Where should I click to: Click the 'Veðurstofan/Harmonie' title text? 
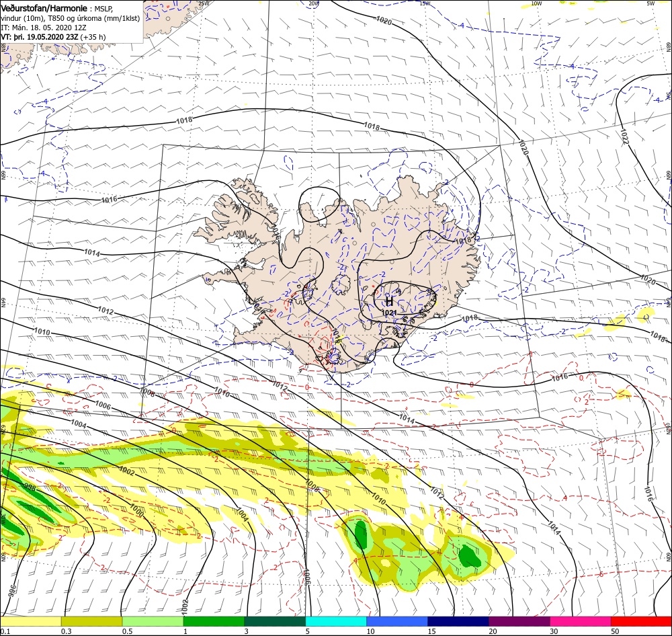pos(45,8)
